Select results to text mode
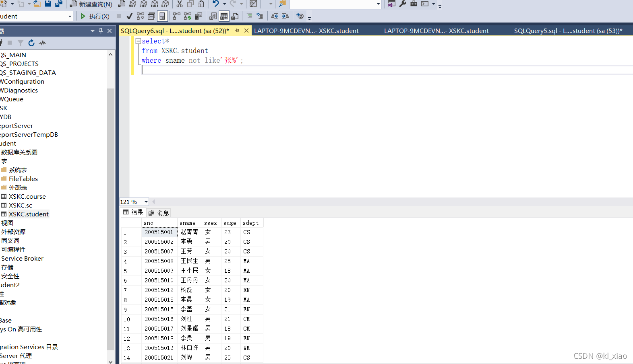 click(213, 16)
